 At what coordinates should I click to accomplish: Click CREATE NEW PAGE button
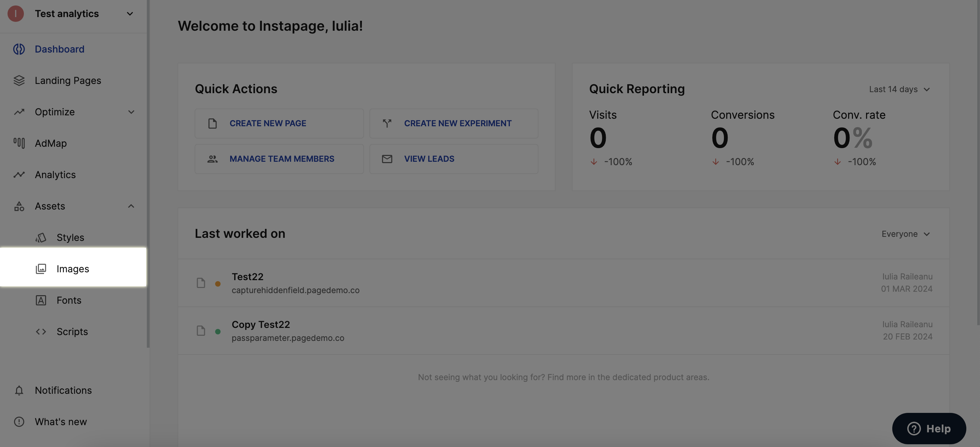tap(279, 124)
